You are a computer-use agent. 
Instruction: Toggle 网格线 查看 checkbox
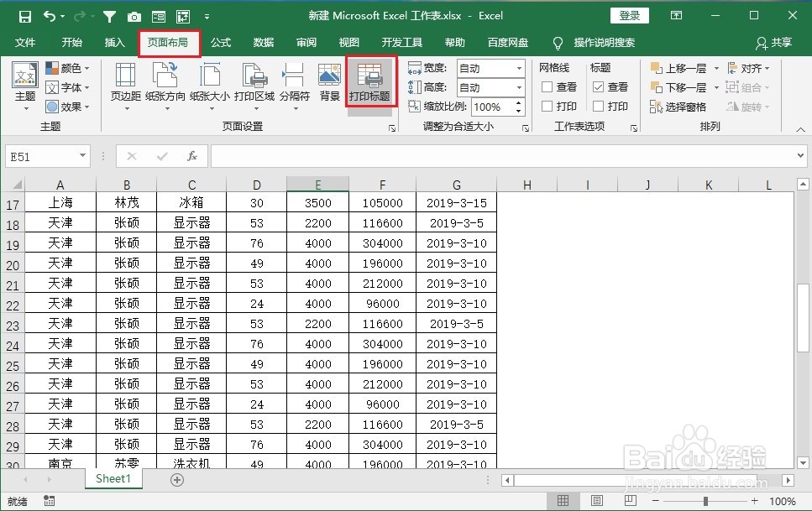click(547, 87)
